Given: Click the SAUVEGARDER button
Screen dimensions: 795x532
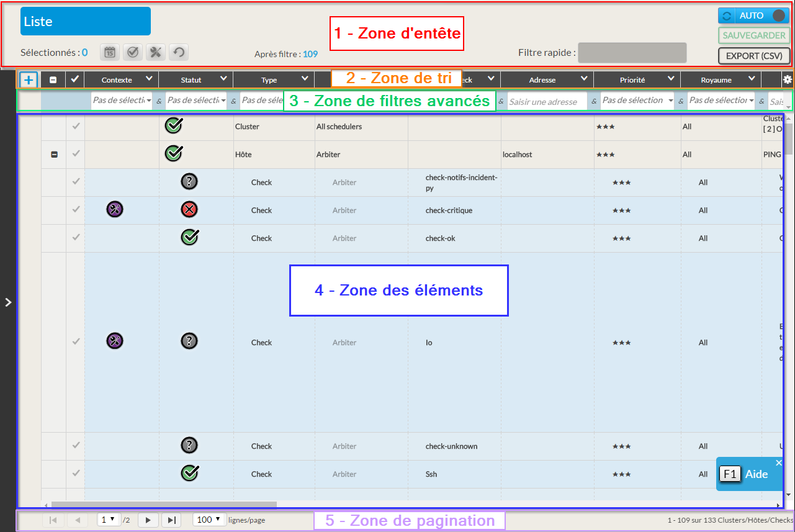Looking at the screenshot, I should (x=753, y=35).
